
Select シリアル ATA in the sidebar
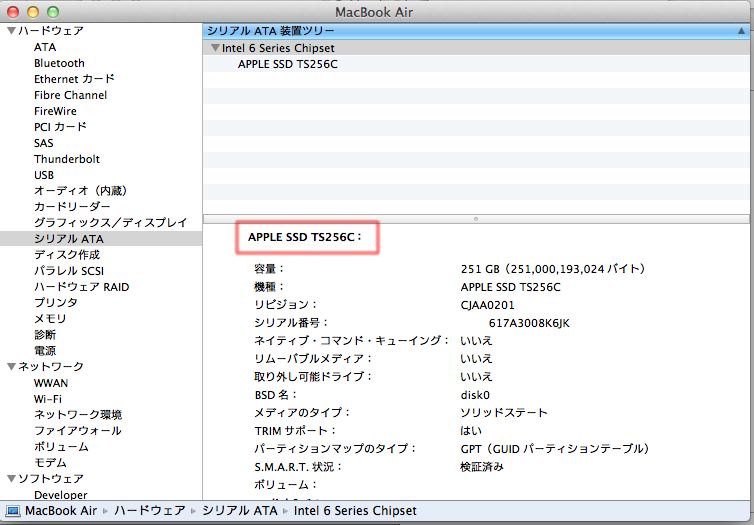click(x=69, y=239)
